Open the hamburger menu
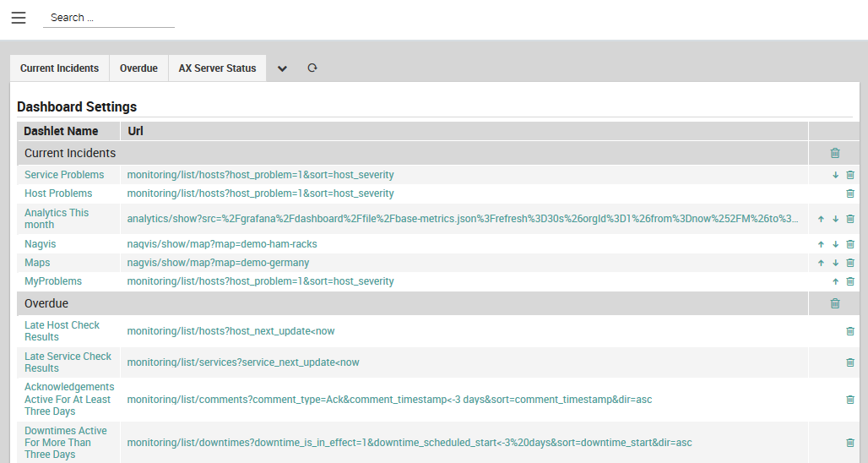 point(19,18)
